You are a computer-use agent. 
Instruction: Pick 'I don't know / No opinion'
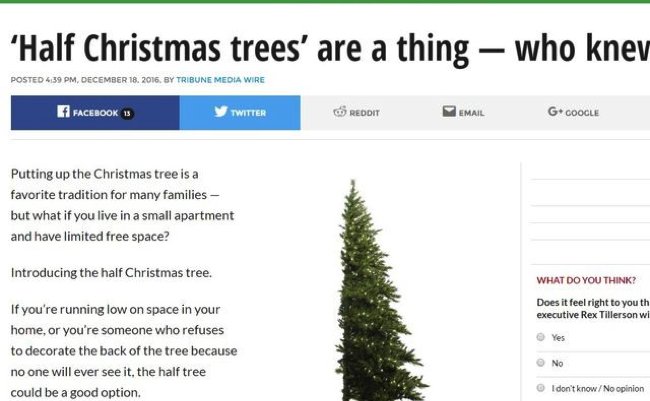tap(541, 387)
